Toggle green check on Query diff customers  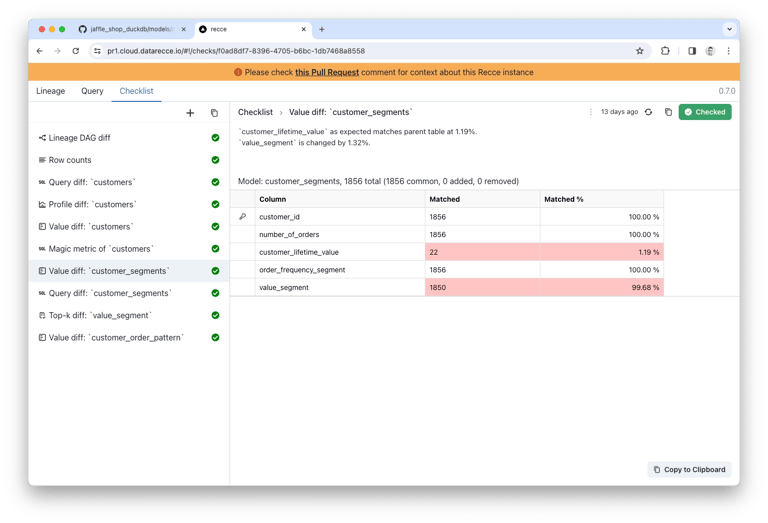[215, 182]
